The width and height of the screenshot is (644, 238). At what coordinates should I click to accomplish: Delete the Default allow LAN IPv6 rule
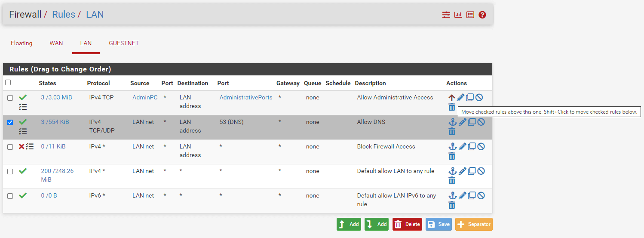click(x=452, y=205)
